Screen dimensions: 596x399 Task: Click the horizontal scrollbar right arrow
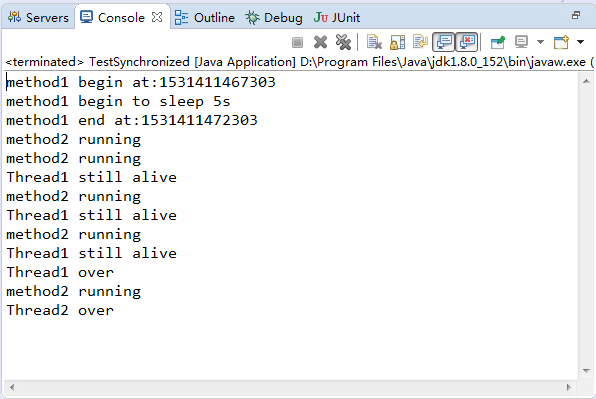point(569,387)
